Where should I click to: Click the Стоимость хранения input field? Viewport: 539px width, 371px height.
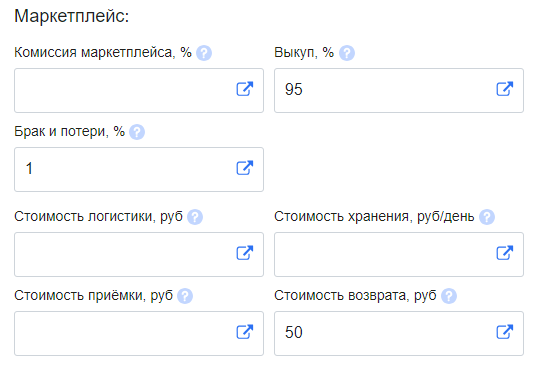(x=399, y=254)
